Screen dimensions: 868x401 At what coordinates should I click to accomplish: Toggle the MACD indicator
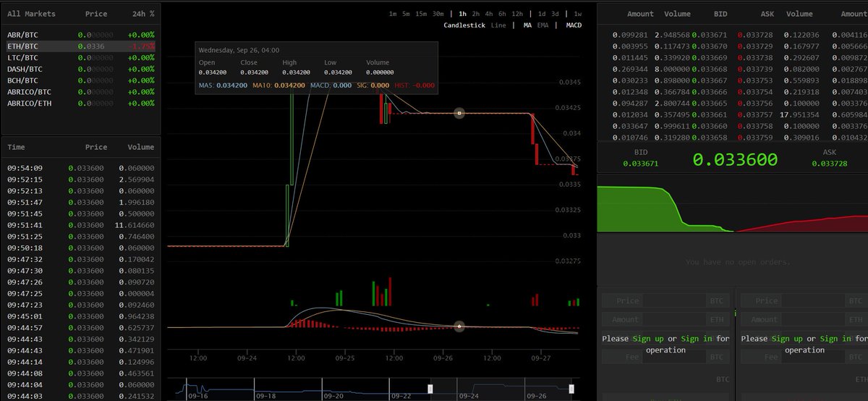[574, 25]
